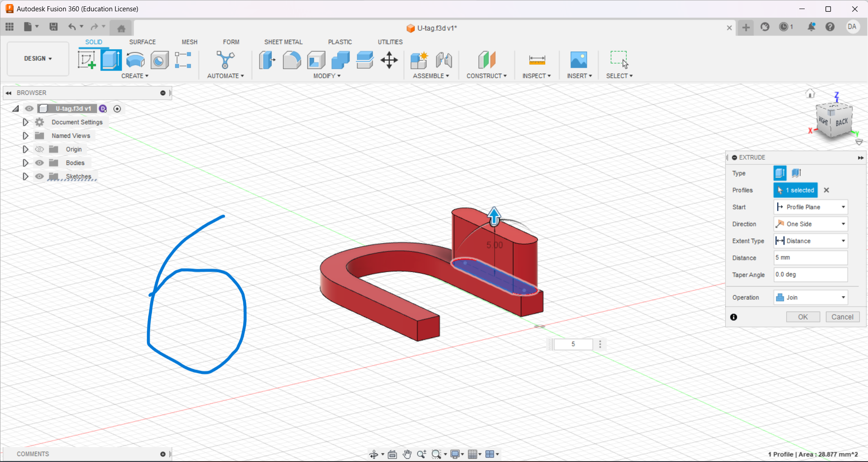Hide the Bodies folder visibility
The width and height of the screenshot is (868, 462).
(40, 163)
